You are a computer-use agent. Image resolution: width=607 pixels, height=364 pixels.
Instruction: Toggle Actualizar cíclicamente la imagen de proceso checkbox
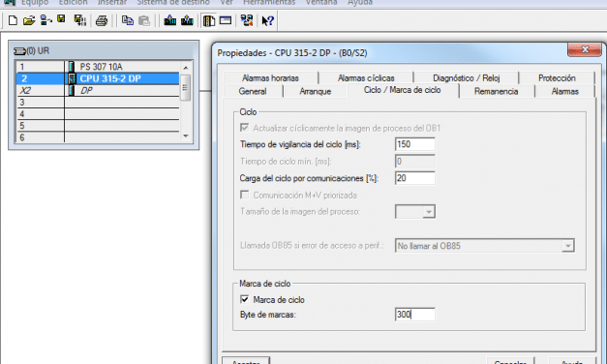[x=244, y=128]
